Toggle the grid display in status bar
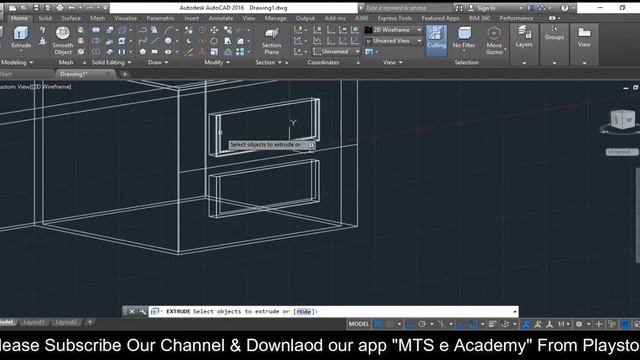 [378, 324]
